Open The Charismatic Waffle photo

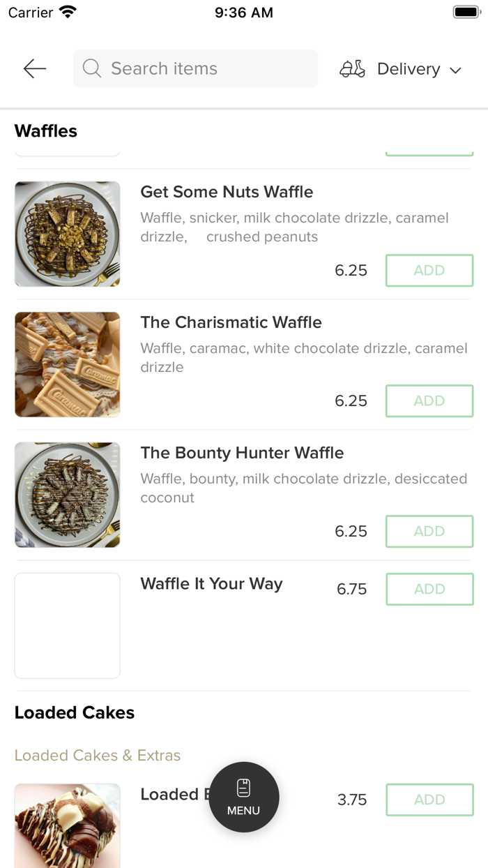67,364
